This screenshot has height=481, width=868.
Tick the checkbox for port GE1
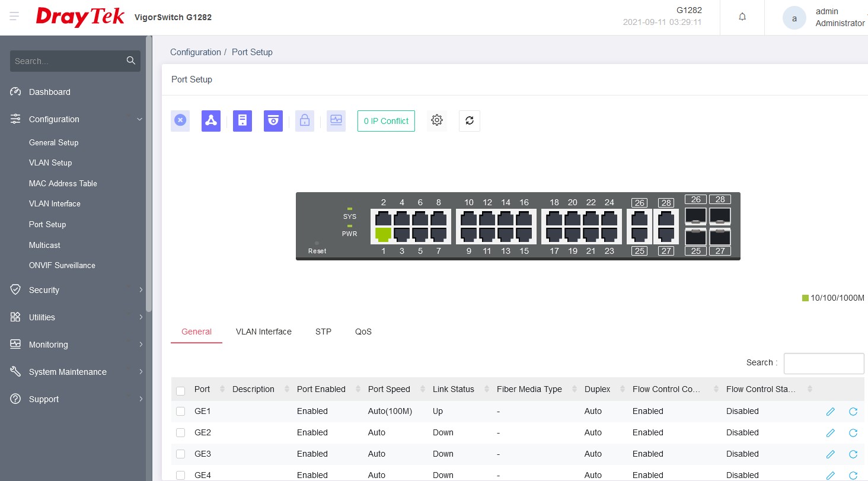coord(181,412)
